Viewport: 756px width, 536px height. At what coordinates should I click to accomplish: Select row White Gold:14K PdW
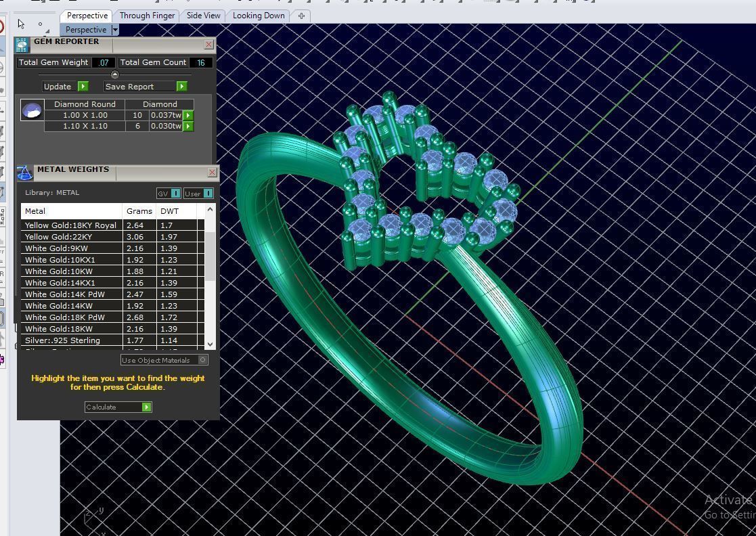(x=113, y=294)
